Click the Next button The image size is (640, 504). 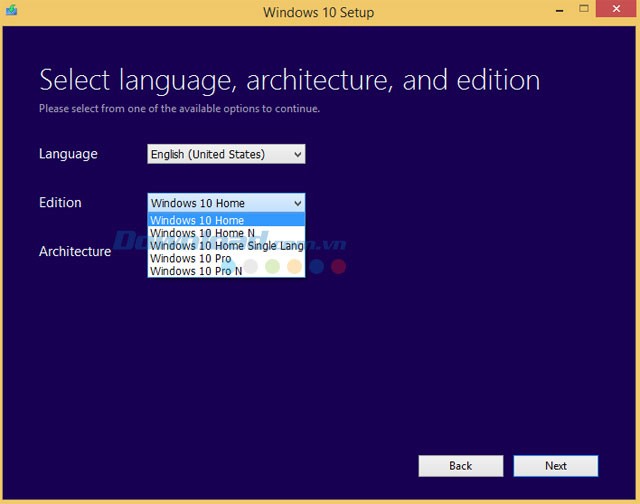point(556,466)
